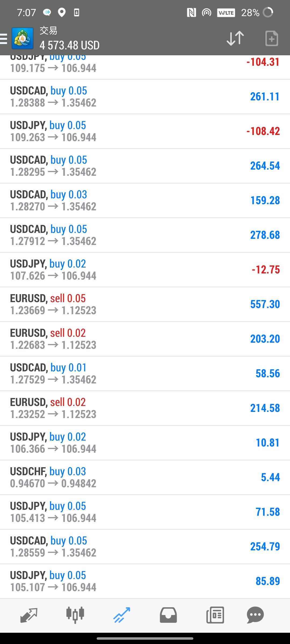
Task: Open the USDJPY position with -108.42 loss
Action: [x=145, y=131]
